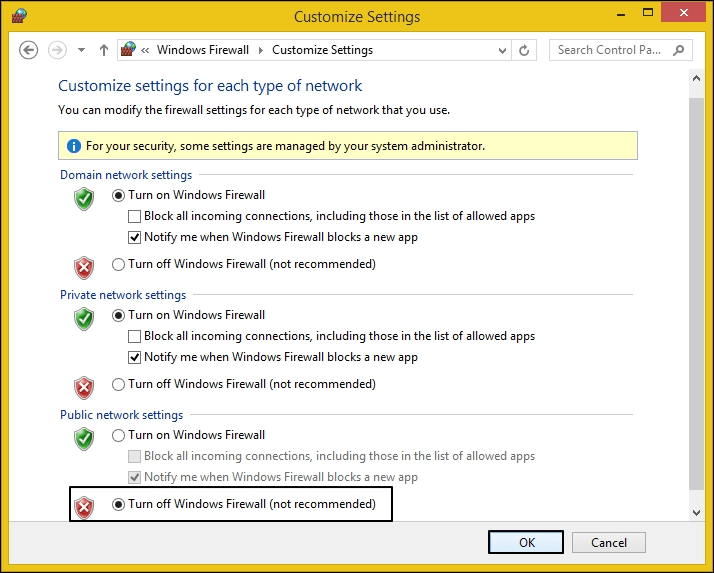Click the scrollbar up arrow
This screenshot has height=573, width=714.
click(696, 78)
